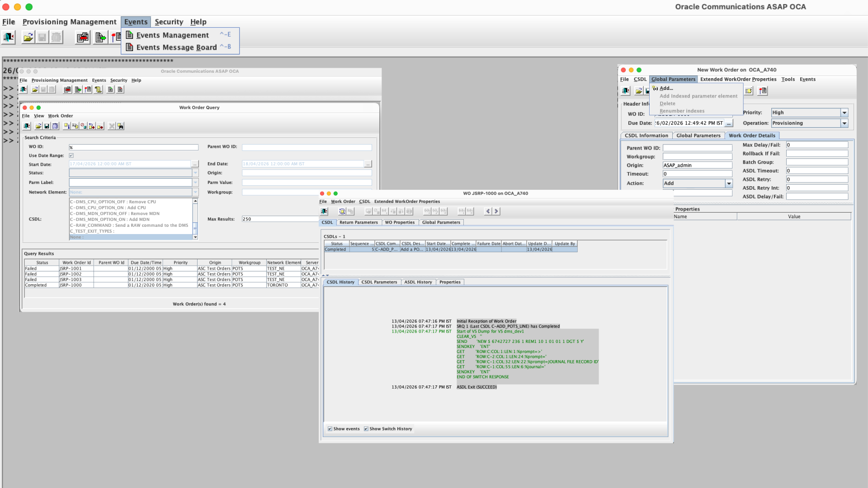Open Due Date picker ellipsis button
The height and width of the screenshot is (488, 868).
pos(729,123)
